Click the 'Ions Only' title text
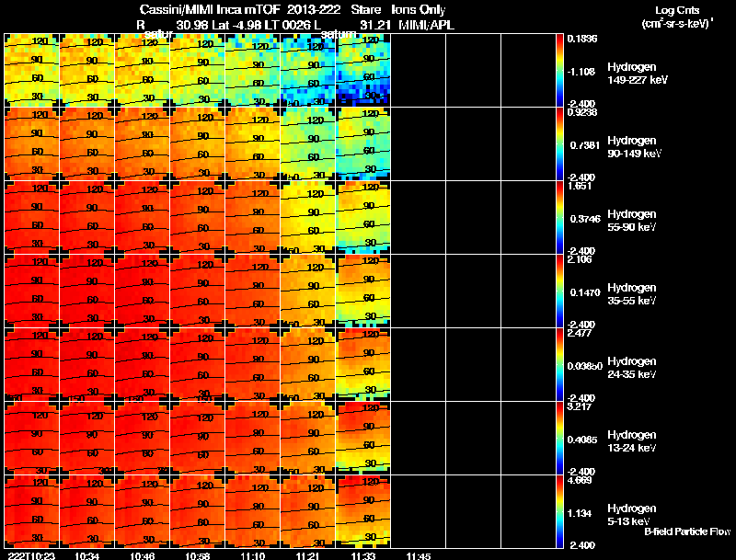The width and height of the screenshot is (736, 560). pos(418,9)
